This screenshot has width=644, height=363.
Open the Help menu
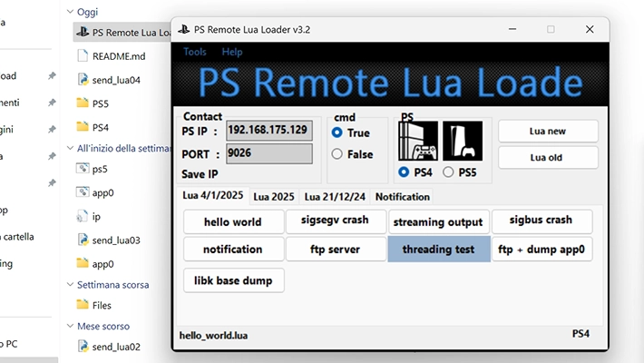tap(232, 52)
